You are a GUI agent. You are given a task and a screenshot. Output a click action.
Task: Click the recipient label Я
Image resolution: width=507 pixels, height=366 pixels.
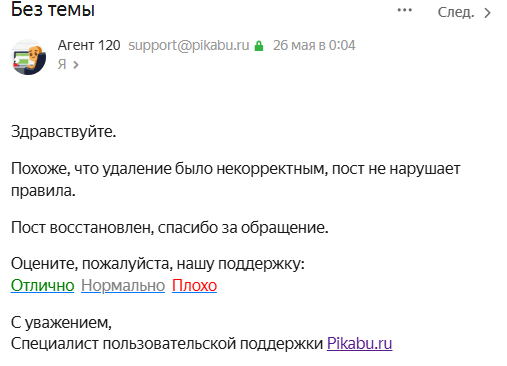[x=62, y=64]
